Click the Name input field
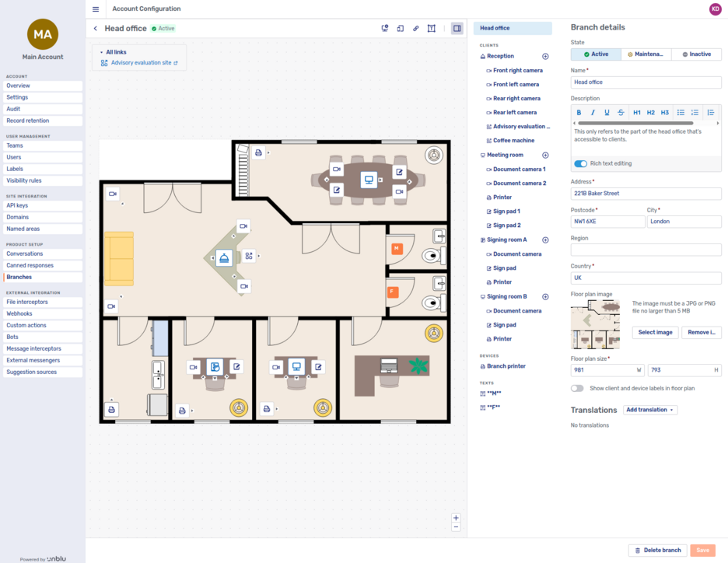Image resolution: width=728 pixels, height=563 pixels. point(646,82)
